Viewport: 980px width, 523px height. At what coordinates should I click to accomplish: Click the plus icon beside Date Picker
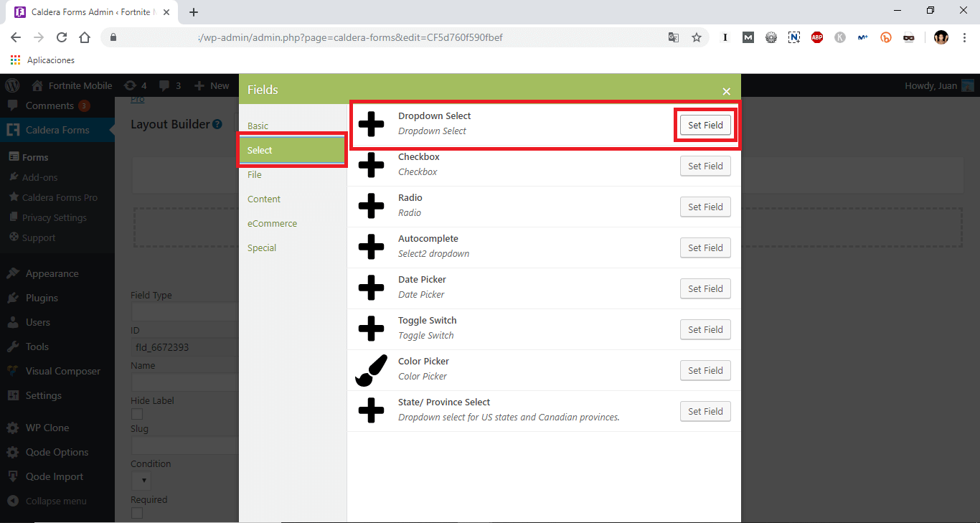coord(371,288)
